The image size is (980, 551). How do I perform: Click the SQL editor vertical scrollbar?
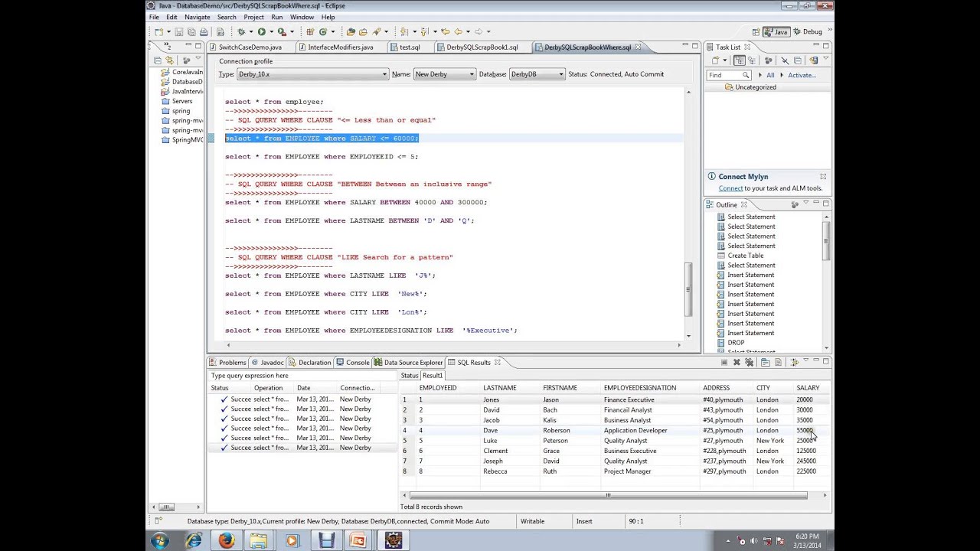[688, 289]
